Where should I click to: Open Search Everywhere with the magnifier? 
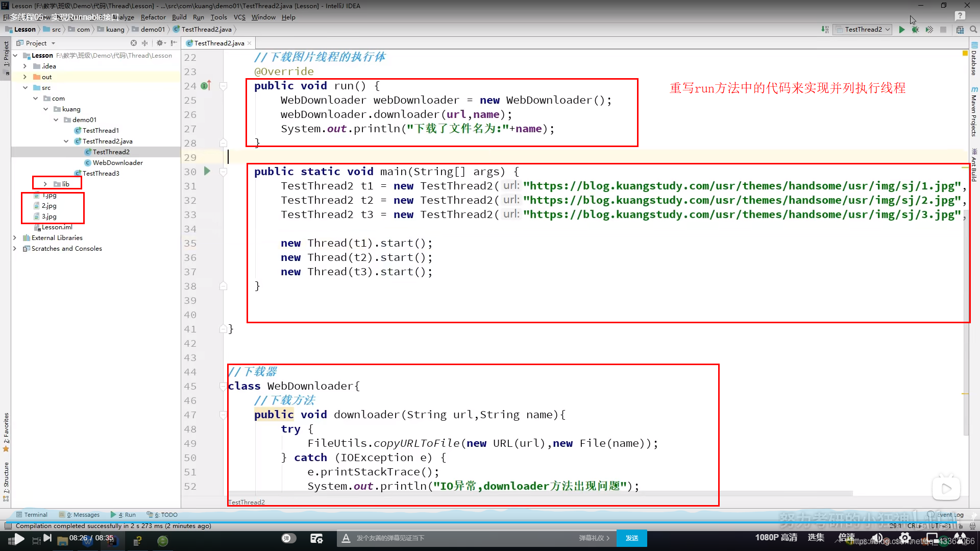pyautogui.click(x=973, y=29)
